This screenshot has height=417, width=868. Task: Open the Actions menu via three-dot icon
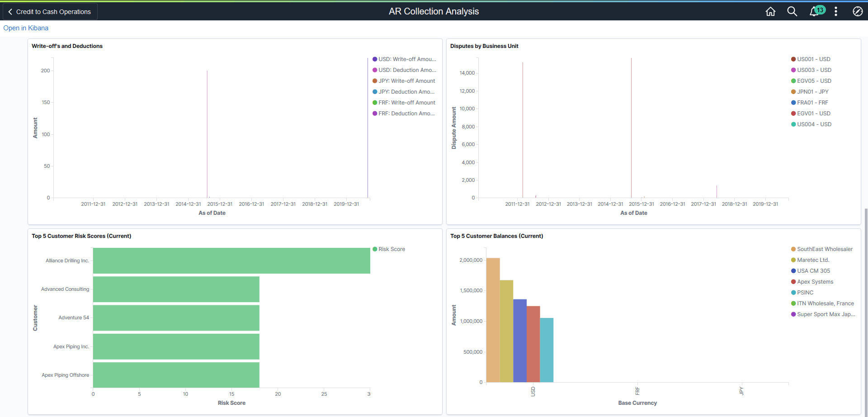(x=836, y=11)
